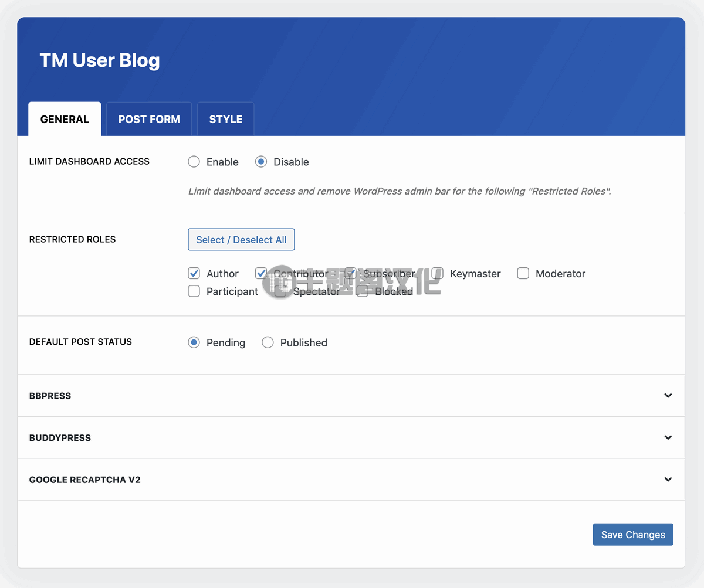Viewport: 704px width, 588px height.
Task: Click the Select / Deselect All button
Action: coord(241,240)
